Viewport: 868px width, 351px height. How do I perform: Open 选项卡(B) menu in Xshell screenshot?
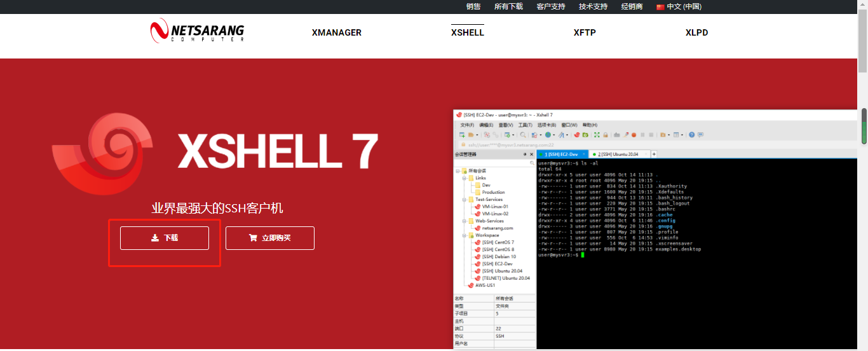[546, 125]
